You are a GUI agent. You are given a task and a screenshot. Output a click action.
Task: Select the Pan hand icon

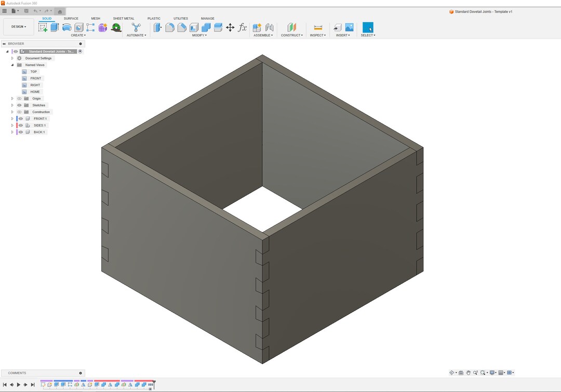[468, 373]
